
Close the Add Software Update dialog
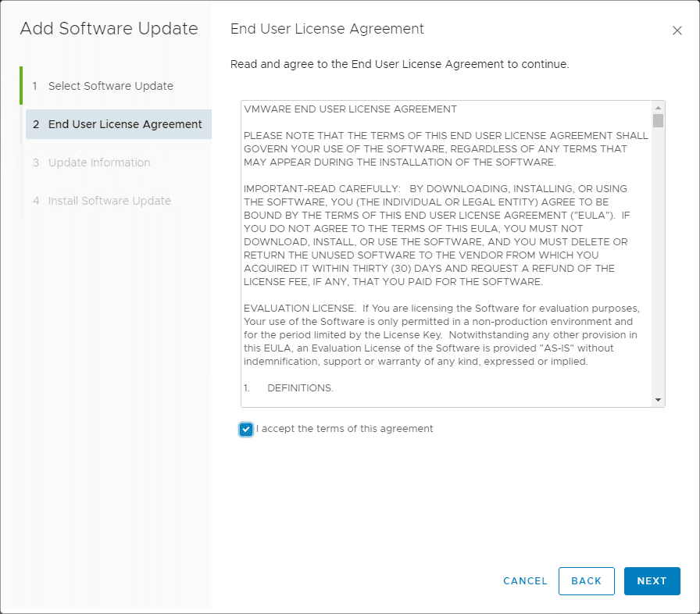(x=677, y=30)
